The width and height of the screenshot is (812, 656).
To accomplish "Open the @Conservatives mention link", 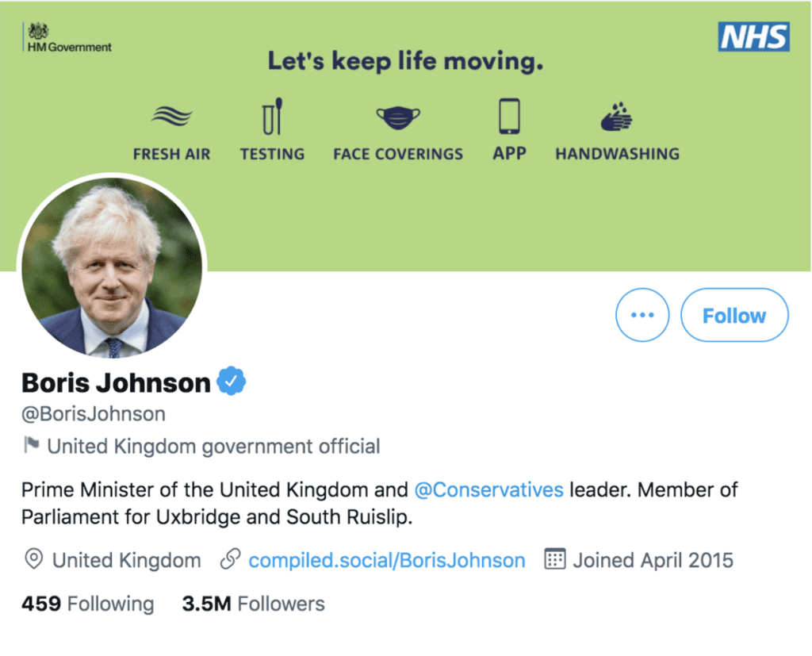I will coord(488,489).
